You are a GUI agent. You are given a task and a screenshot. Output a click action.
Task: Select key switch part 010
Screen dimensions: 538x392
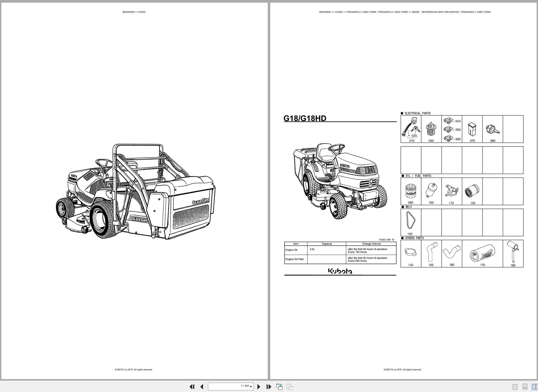[411, 129]
